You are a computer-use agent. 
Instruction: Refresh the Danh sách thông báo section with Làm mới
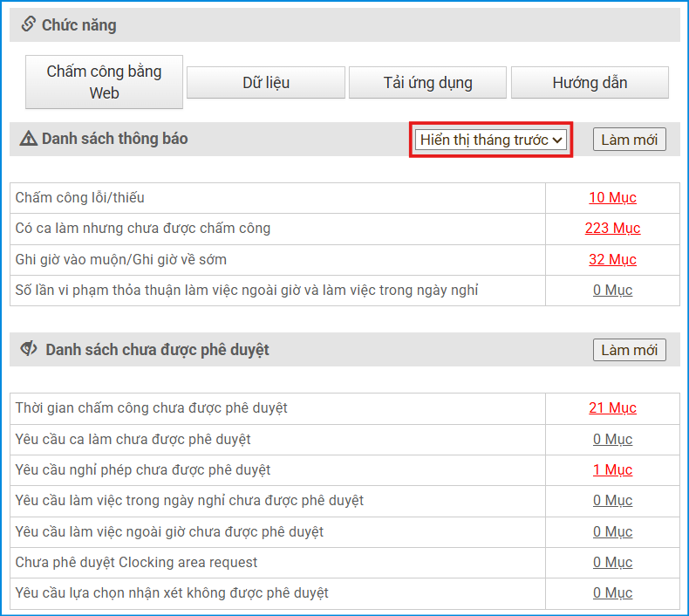pos(629,140)
